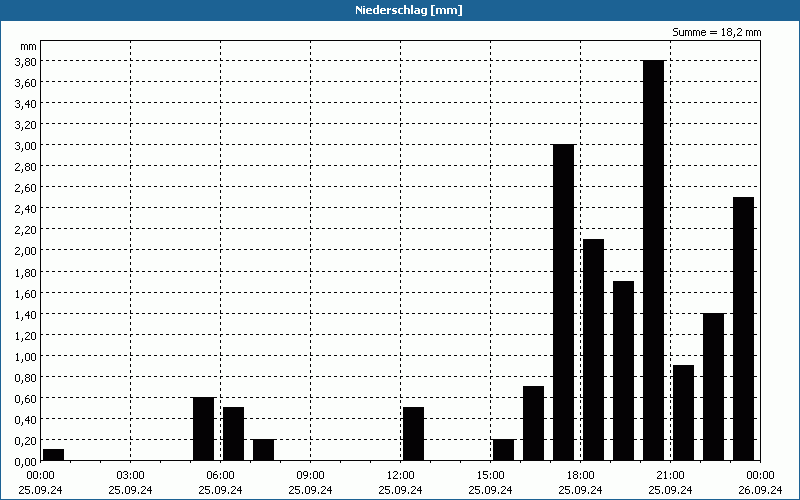Viewport: 800px width, 500px height.
Task: Click the "15:00" time label on the x-axis
Action: pyautogui.click(x=490, y=476)
